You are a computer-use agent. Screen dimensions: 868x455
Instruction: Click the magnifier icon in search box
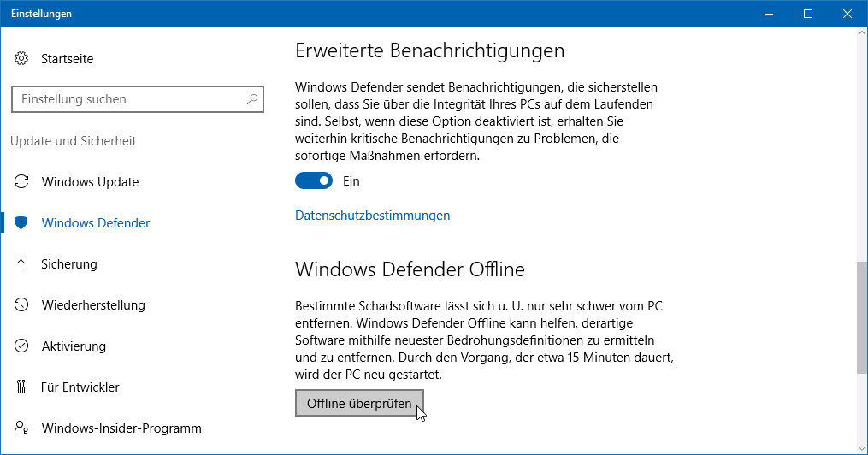click(x=252, y=99)
